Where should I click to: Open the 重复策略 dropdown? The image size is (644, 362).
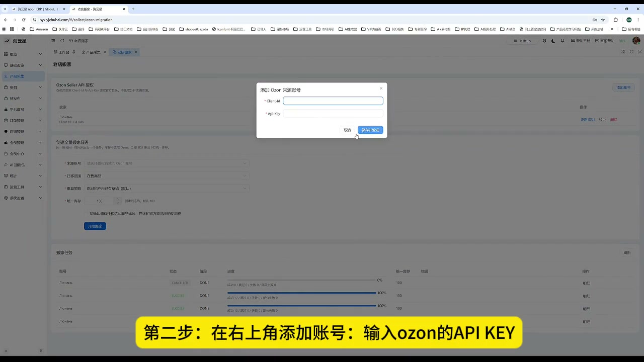click(167, 189)
